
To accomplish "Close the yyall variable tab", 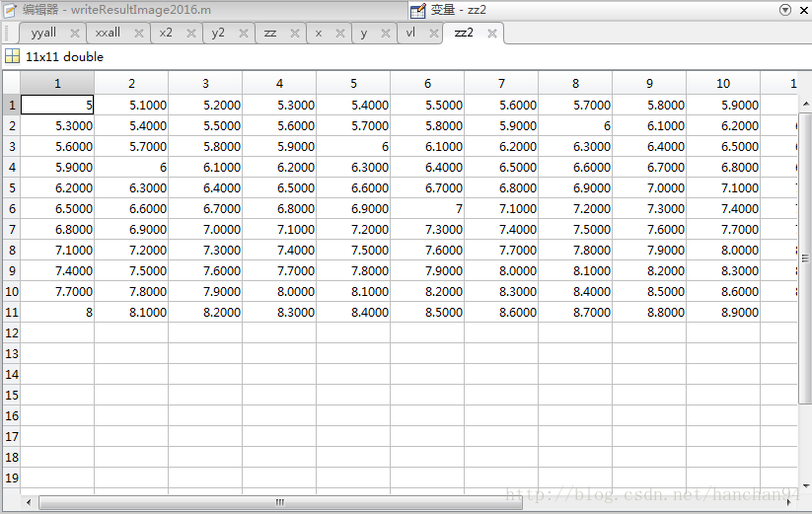I will pos(75,34).
